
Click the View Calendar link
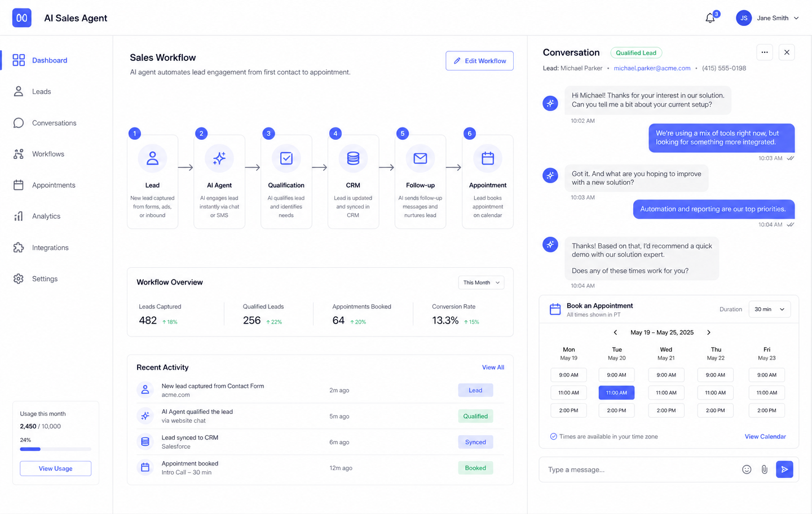coord(765,437)
